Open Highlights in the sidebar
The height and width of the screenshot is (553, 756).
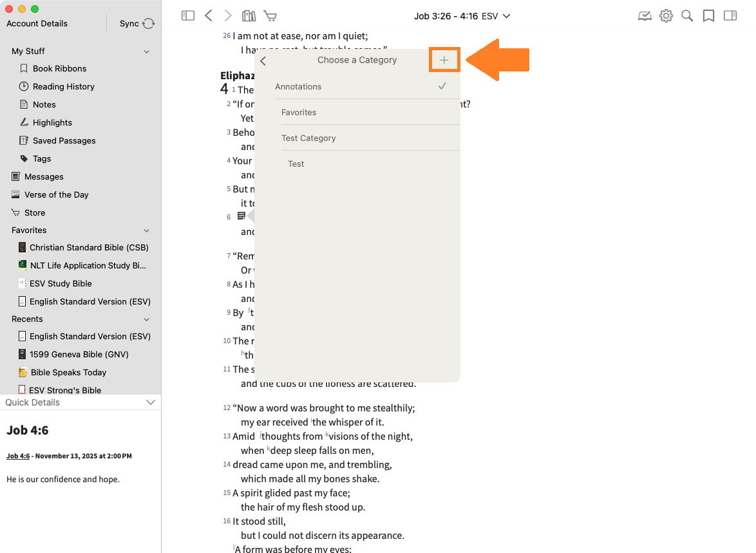point(52,122)
